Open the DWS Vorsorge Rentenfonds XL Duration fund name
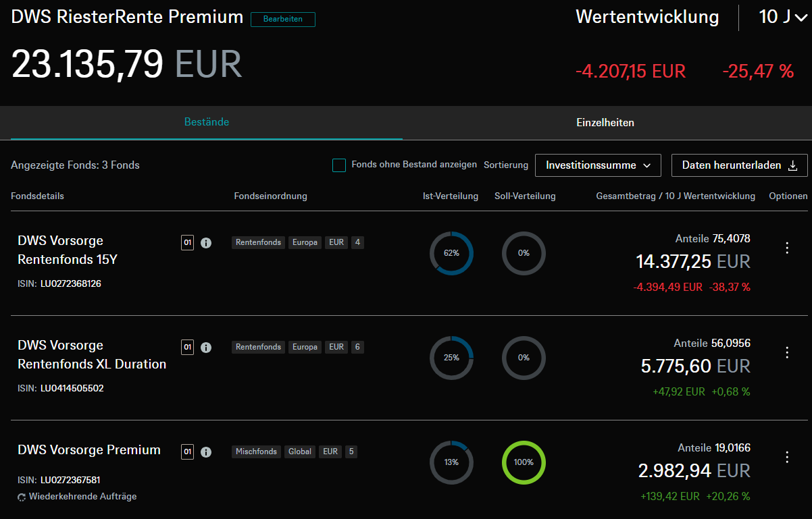This screenshot has height=519, width=812. pyautogui.click(x=92, y=354)
